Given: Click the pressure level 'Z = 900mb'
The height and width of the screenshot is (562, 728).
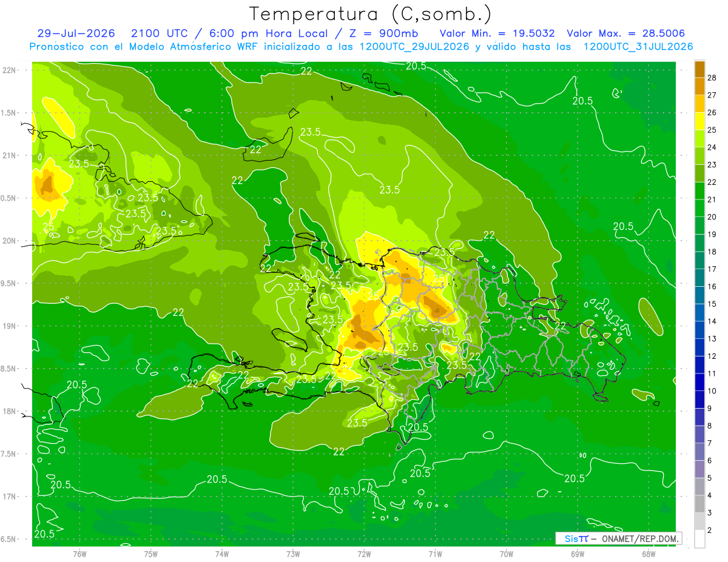Looking at the screenshot, I should click(384, 33).
